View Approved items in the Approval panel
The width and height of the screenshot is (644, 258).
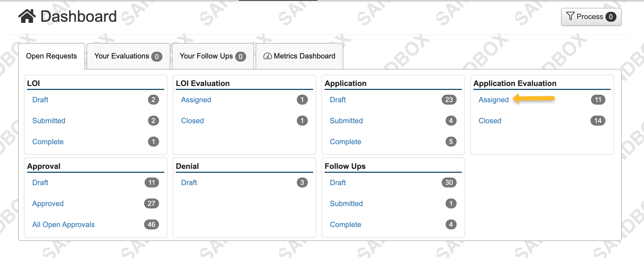[48, 203]
